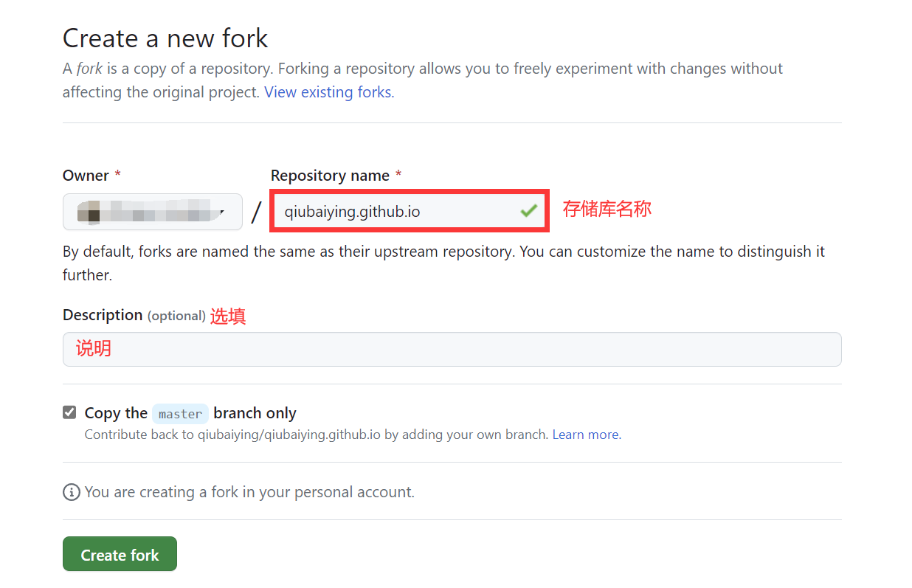Screen dimensions: 912x588
Task: Click the personal account notice text
Action: click(249, 492)
